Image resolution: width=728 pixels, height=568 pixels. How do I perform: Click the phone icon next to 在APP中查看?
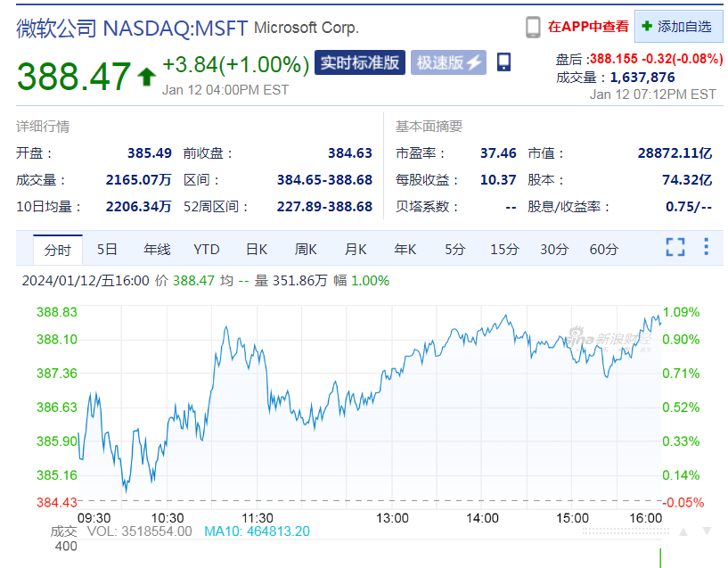(533, 28)
